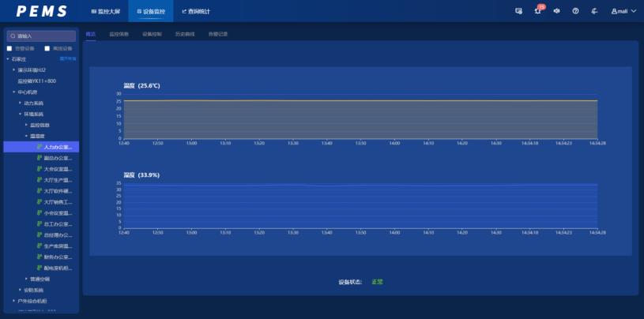Image resolution: width=644 pixels, height=319 pixels.
Task: Click sensor icon of 大厅生产 item
Action: pos(40,180)
